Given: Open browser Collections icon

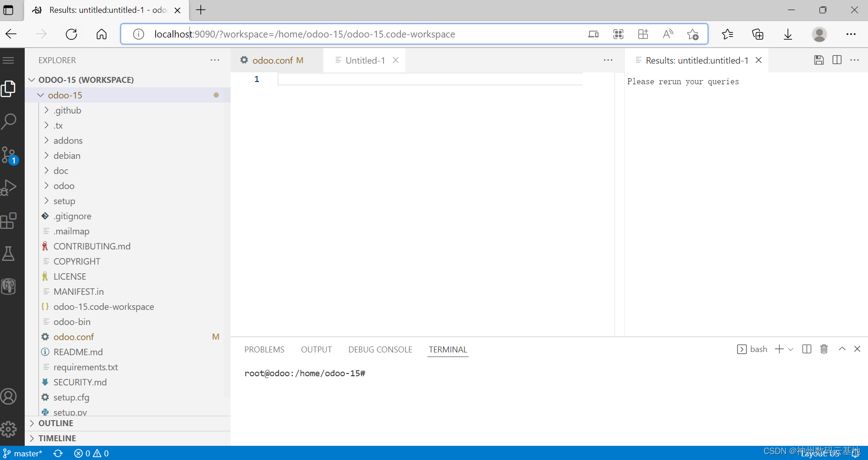Looking at the screenshot, I should pos(758,34).
